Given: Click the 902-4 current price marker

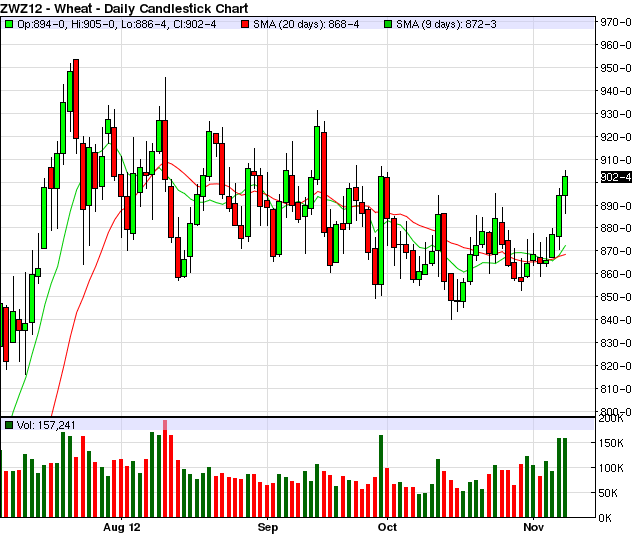Looking at the screenshot, I should [x=616, y=177].
